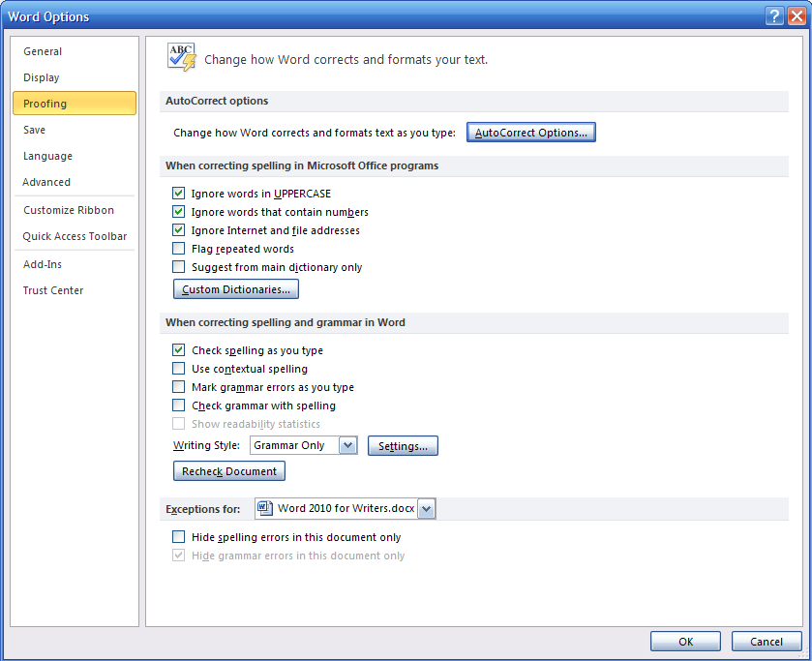812x661 pixels.
Task: Open the Quick Access Toolbar category
Action: click(x=75, y=236)
